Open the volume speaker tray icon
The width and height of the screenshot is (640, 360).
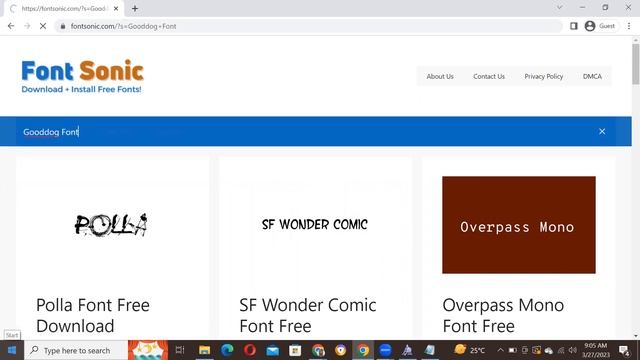573,350
